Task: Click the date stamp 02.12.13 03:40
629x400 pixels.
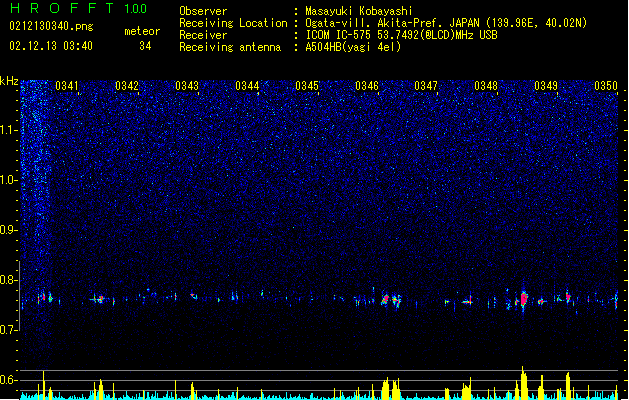Action: coord(51,45)
